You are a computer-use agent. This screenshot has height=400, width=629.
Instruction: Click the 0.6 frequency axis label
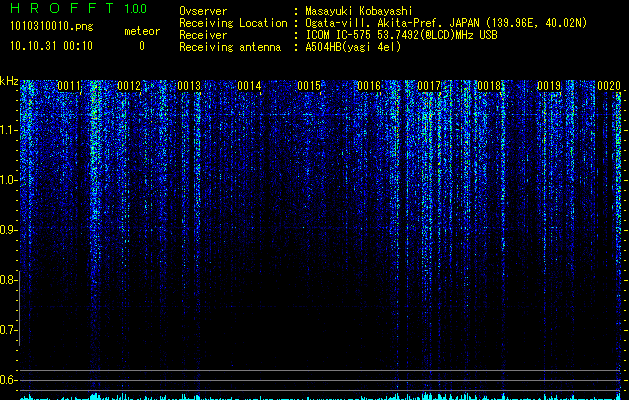click(x=8, y=380)
